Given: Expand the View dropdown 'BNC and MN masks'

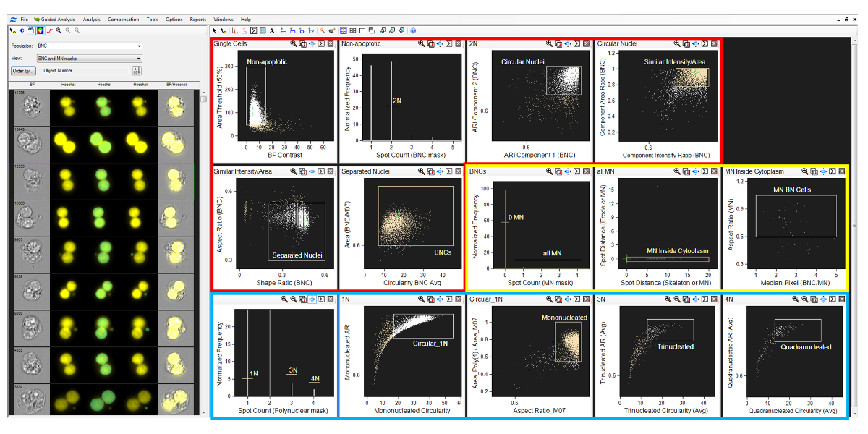Looking at the screenshot, I should pos(88,58).
